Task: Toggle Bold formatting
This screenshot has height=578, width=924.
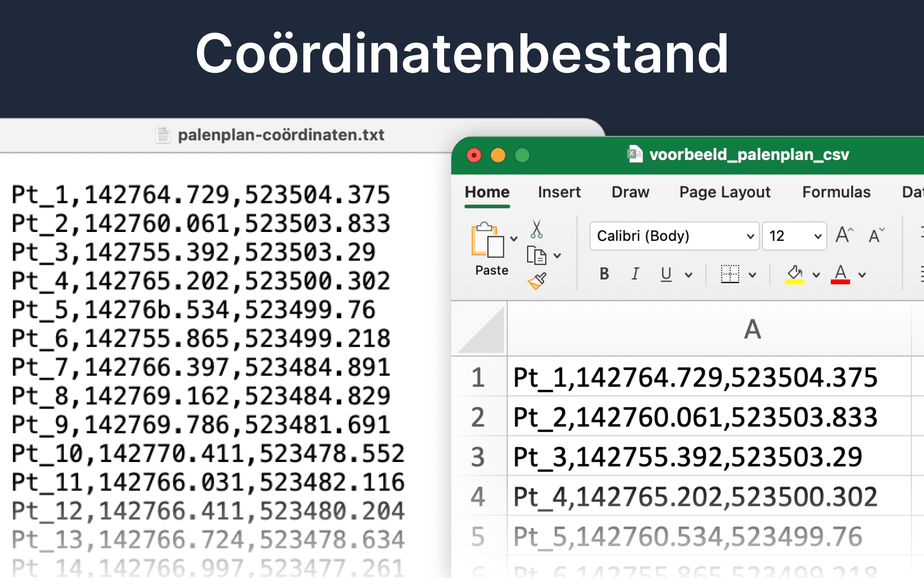Action: [604, 274]
